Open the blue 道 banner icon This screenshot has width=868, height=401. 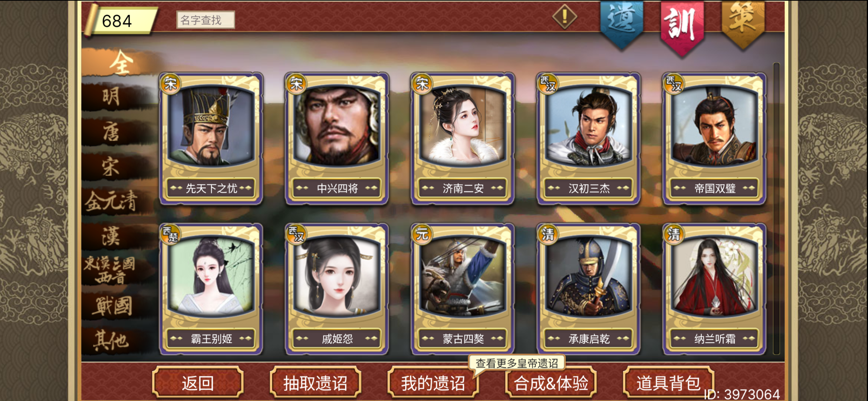click(x=622, y=24)
